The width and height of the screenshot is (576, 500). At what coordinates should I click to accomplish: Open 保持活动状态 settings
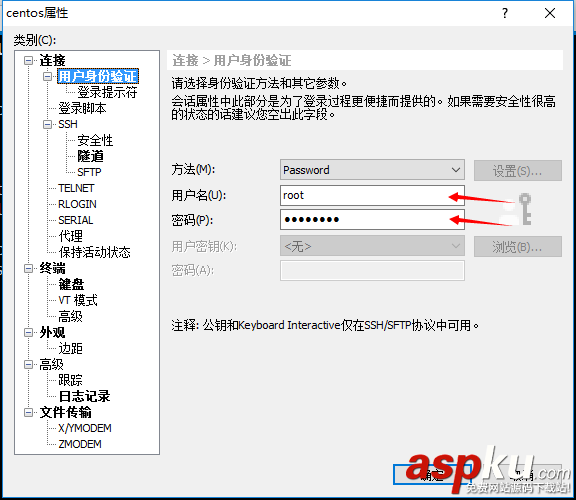[94, 252]
